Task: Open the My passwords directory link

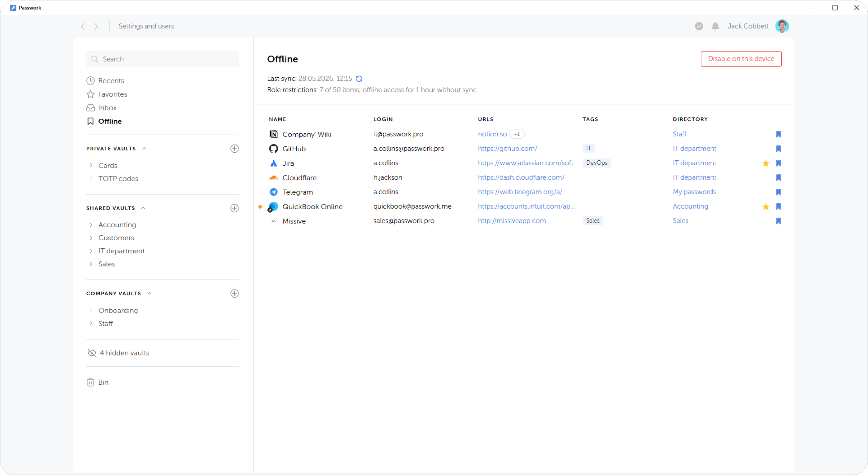Action: tap(694, 192)
